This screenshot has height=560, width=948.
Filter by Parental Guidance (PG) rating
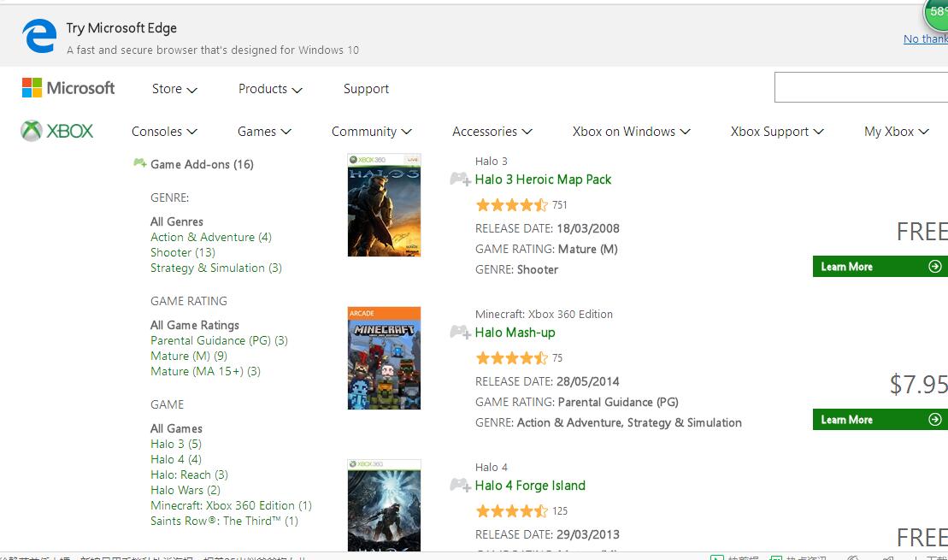pos(219,340)
